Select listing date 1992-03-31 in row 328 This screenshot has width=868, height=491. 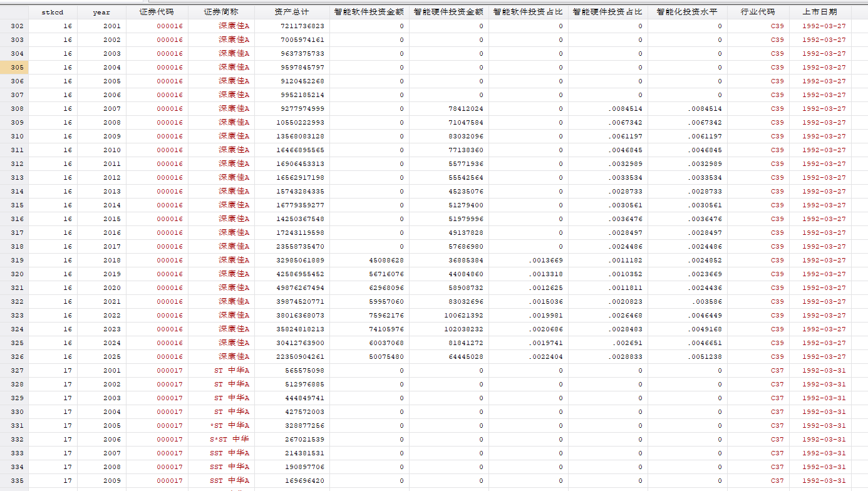point(820,384)
